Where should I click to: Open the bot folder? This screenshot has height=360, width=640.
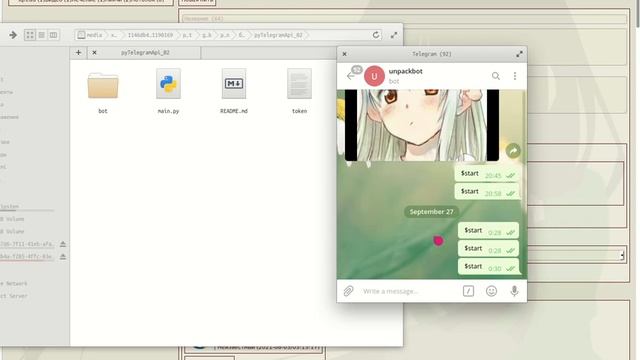coord(103,92)
